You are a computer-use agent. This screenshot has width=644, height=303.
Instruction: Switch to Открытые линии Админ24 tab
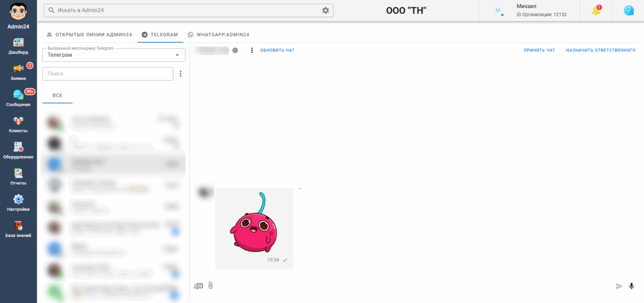click(x=89, y=35)
